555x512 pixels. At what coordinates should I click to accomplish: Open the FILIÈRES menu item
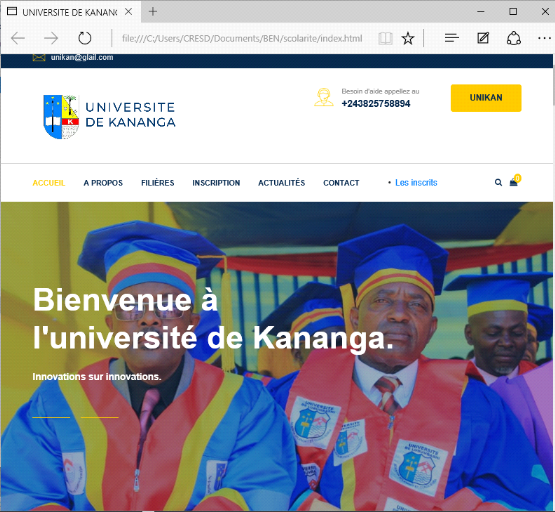(158, 183)
